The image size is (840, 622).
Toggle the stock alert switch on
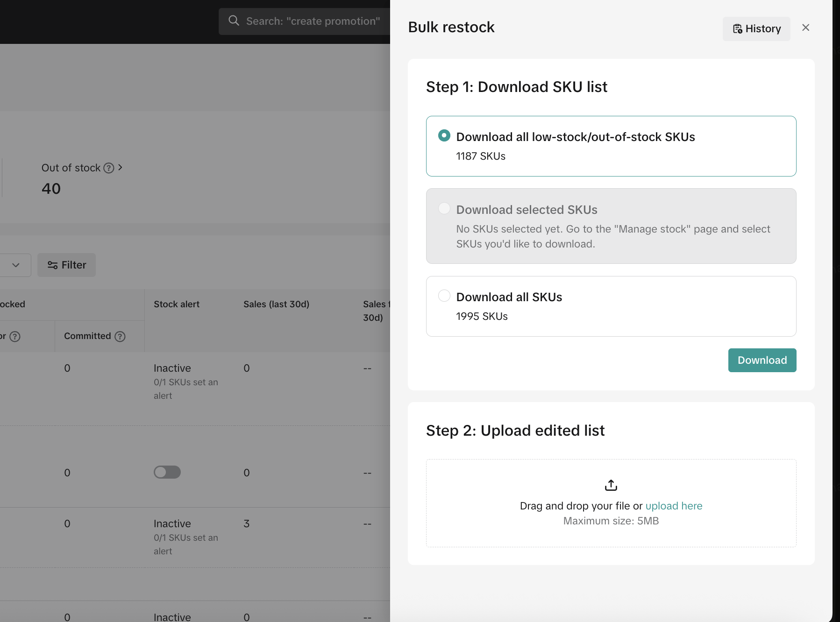(167, 472)
